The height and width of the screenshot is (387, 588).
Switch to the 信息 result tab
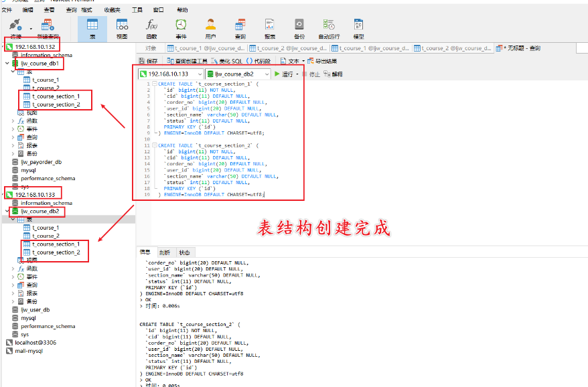pos(145,252)
